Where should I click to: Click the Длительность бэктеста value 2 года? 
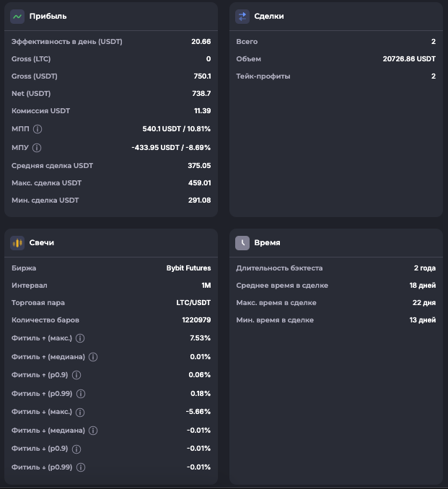tap(424, 268)
